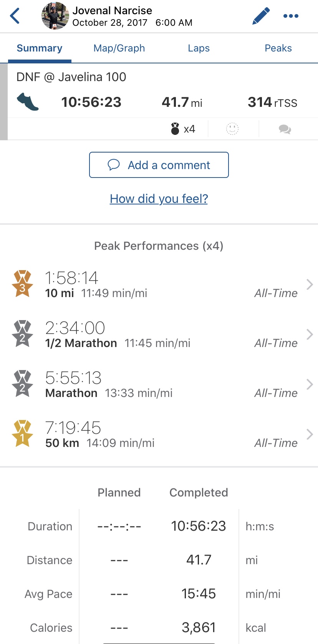Open the Peaks tab
The width and height of the screenshot is (318, 644).
click(x=278, y=48)
